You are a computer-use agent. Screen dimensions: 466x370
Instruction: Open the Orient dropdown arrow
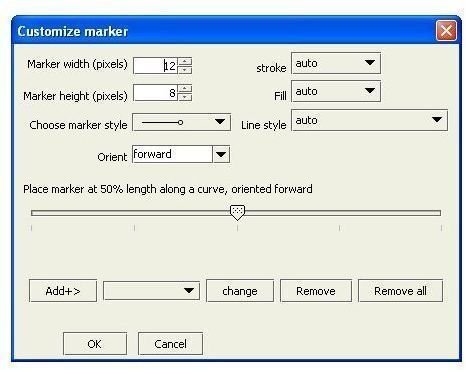pos(221,154)
